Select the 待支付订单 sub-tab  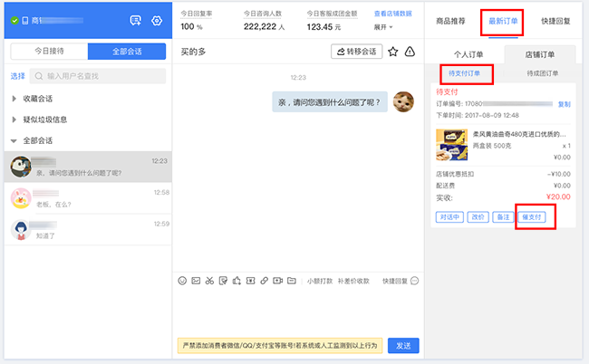click(x=464, y=73)
